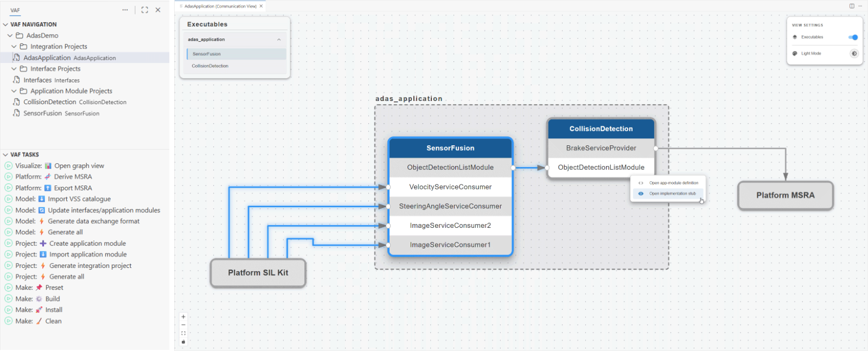Click the Platform SIL Kit node

pyautogui.click(x=258, y=273)
